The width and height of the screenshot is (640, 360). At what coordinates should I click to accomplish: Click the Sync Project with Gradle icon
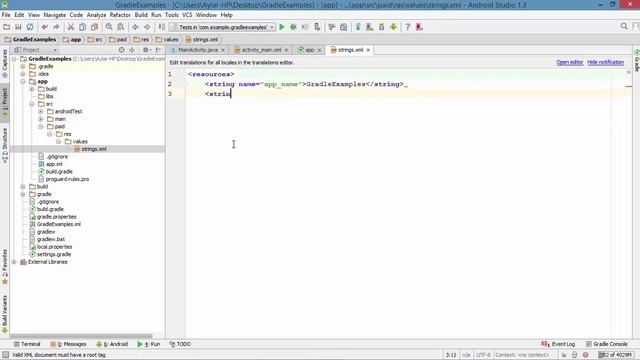tap(358, 27)
